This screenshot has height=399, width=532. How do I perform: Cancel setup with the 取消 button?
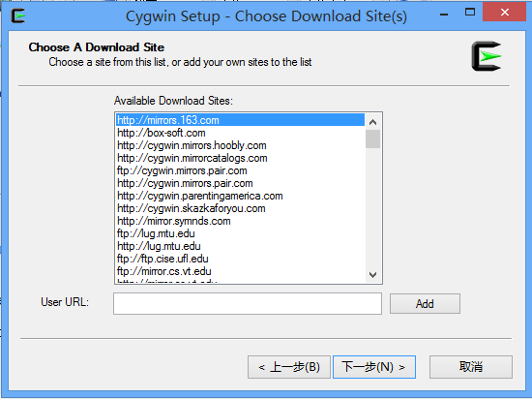[471, 367]
